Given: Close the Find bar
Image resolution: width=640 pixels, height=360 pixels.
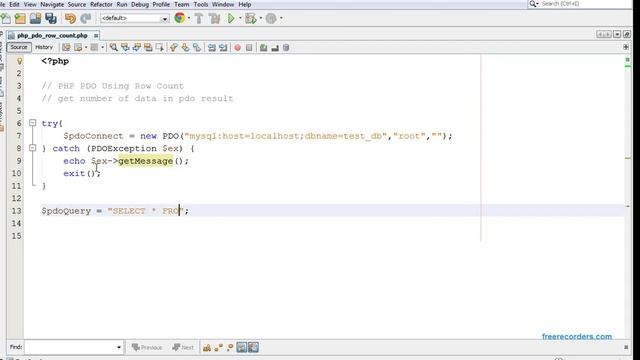Looking at the screenshot, I should 626,347.
